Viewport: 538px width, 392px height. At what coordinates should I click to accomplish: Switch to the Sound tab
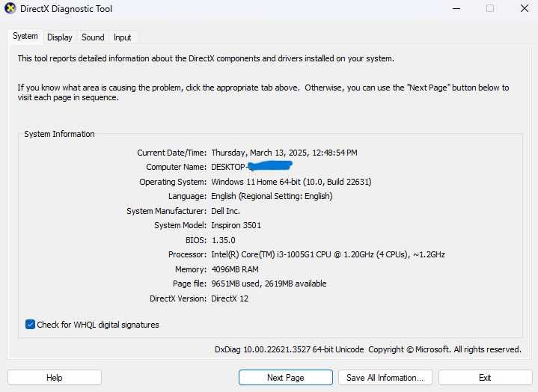point(93,37)
